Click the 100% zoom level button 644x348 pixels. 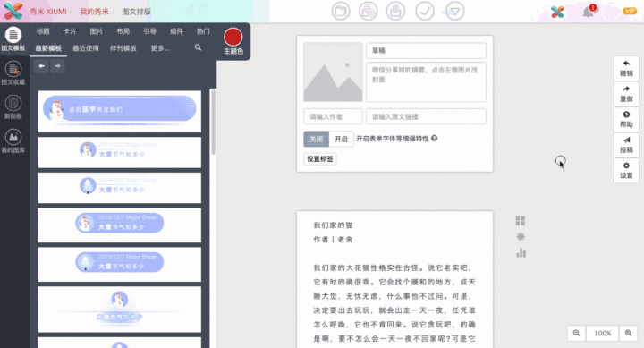pyautogui.click(x=603, y=333)
